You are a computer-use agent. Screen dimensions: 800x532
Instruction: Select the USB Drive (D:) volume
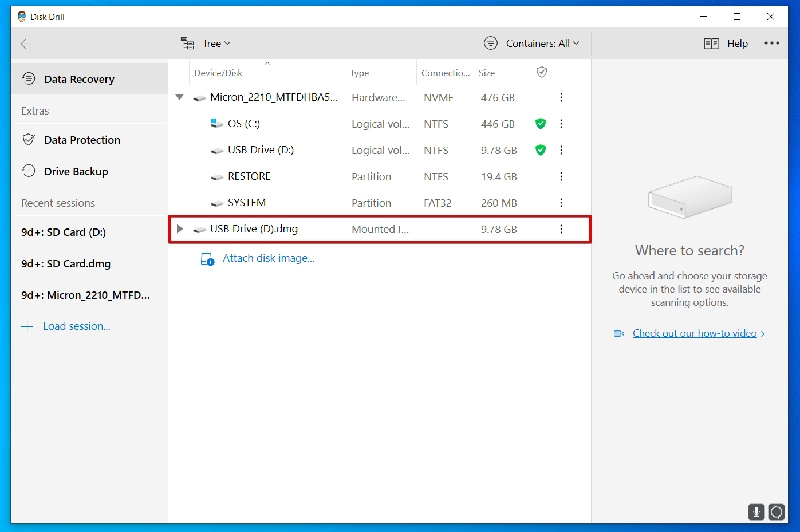[x=379, y=150]
